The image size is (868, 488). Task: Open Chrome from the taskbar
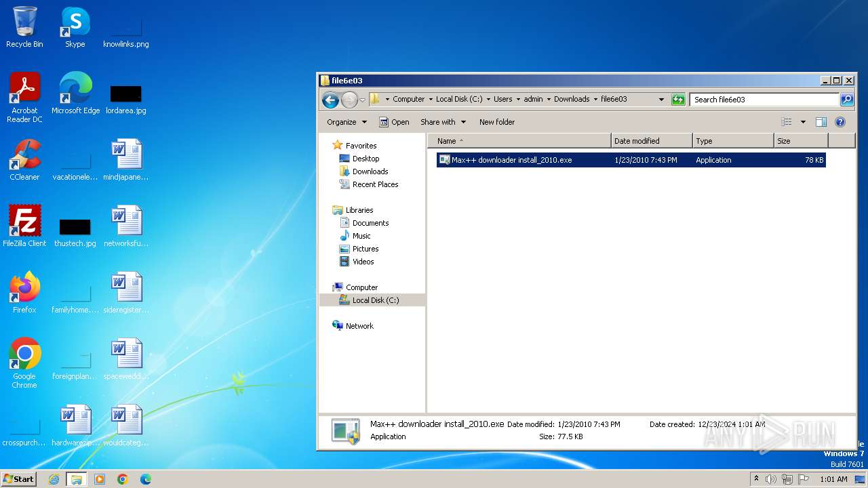[x=123, y=479]
